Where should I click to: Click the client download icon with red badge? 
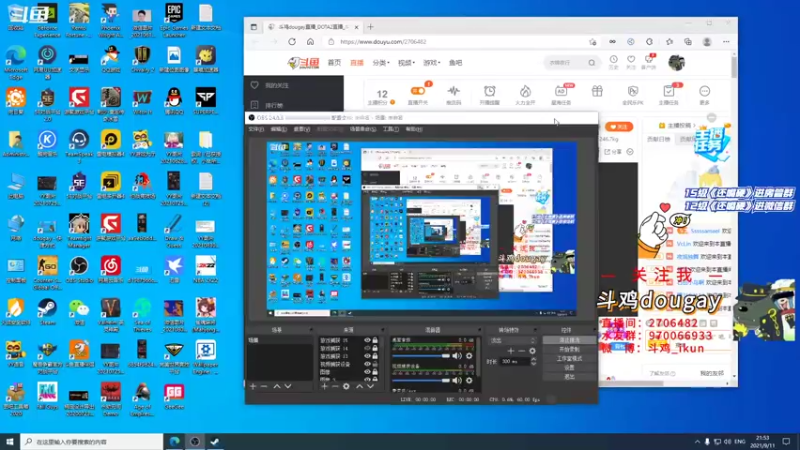tap(648, 60)
